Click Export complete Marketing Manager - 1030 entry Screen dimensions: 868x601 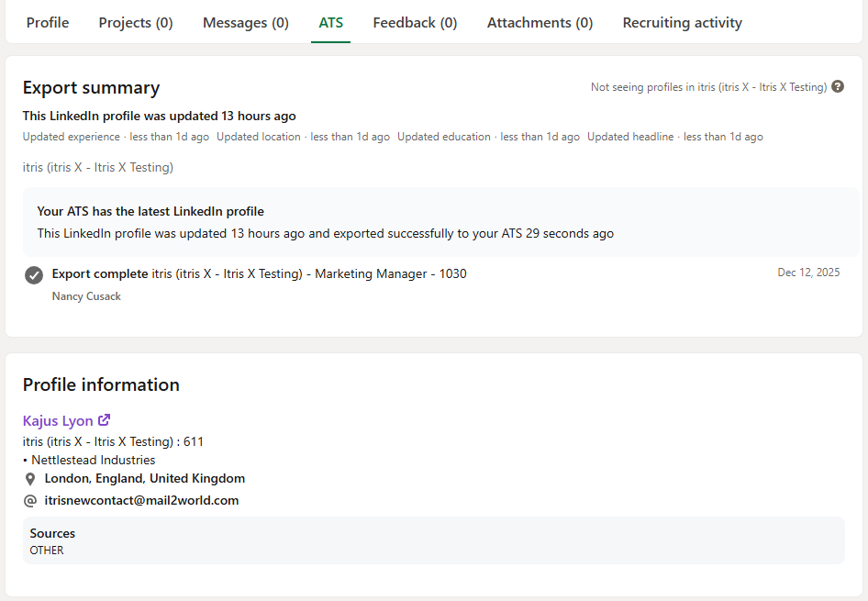pyautogui.click(x=259, y=274)
